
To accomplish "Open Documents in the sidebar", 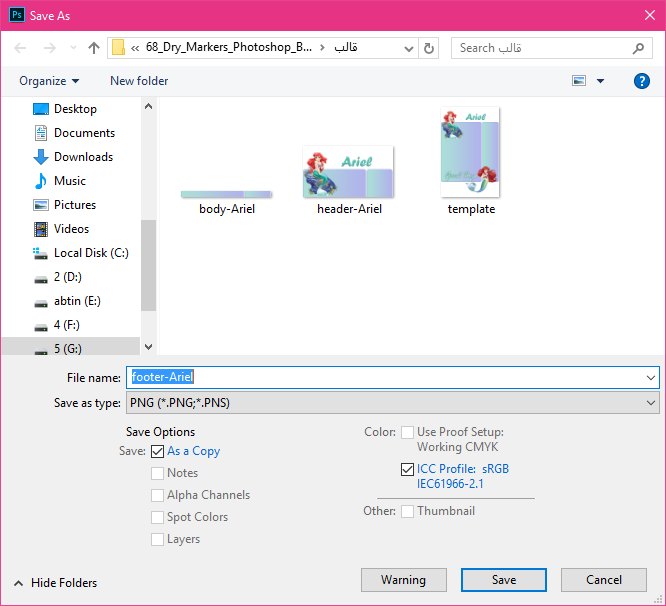I will 84,133.
